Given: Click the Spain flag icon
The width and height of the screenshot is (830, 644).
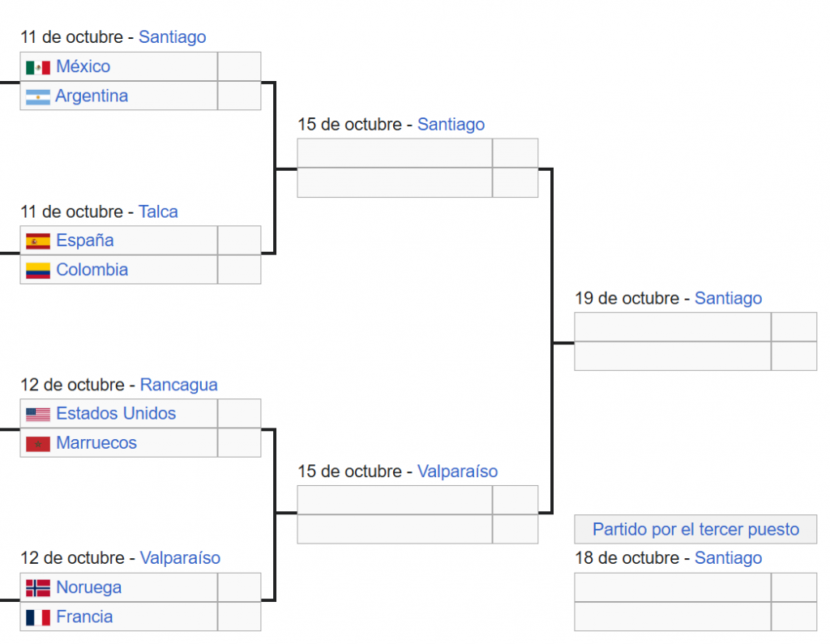Looking at the screenshot, I should (37, 241).
